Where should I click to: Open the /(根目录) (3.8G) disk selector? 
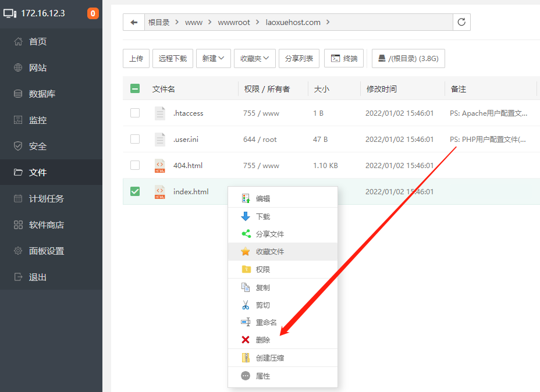408,58
